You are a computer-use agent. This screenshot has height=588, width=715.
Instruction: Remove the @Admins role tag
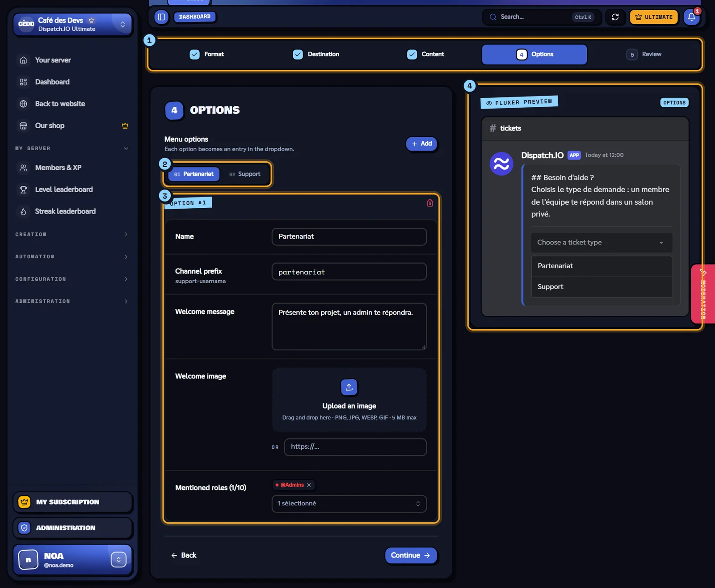point(309,485)
